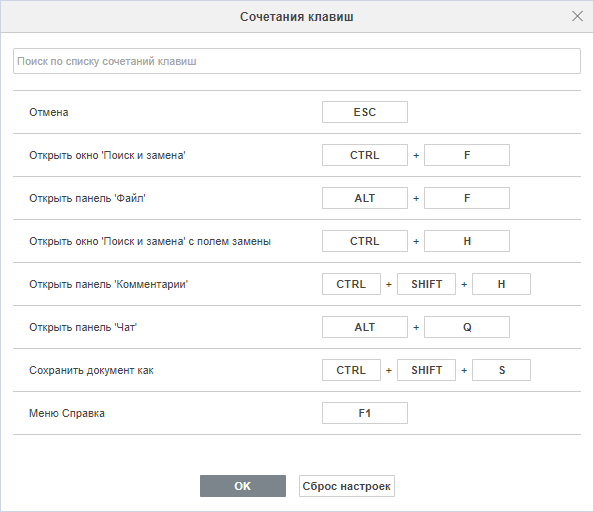Image resolution: width=594 pixels, height=512 pixels.
Task: Select the Меню Справка row label
Action: pyautogui.click(x=67, y=413)
